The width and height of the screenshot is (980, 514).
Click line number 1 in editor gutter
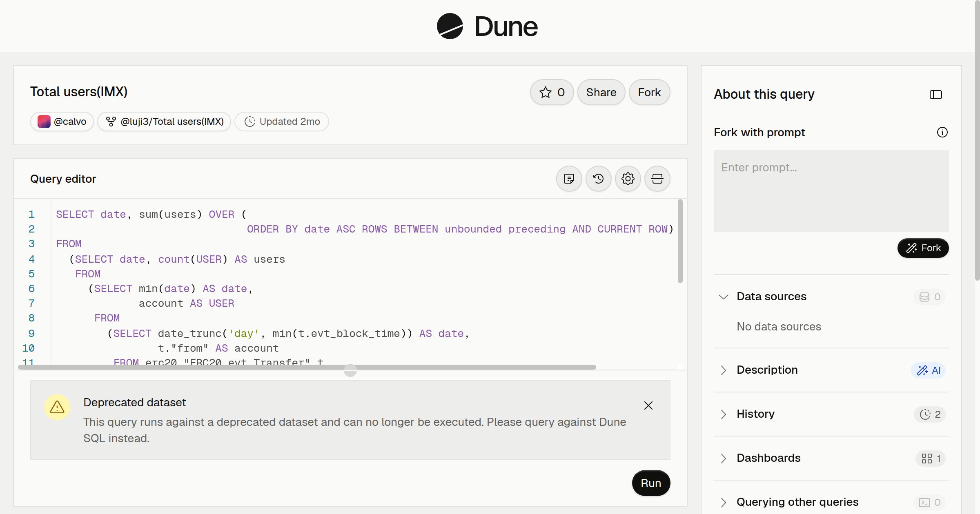point(31,215)
